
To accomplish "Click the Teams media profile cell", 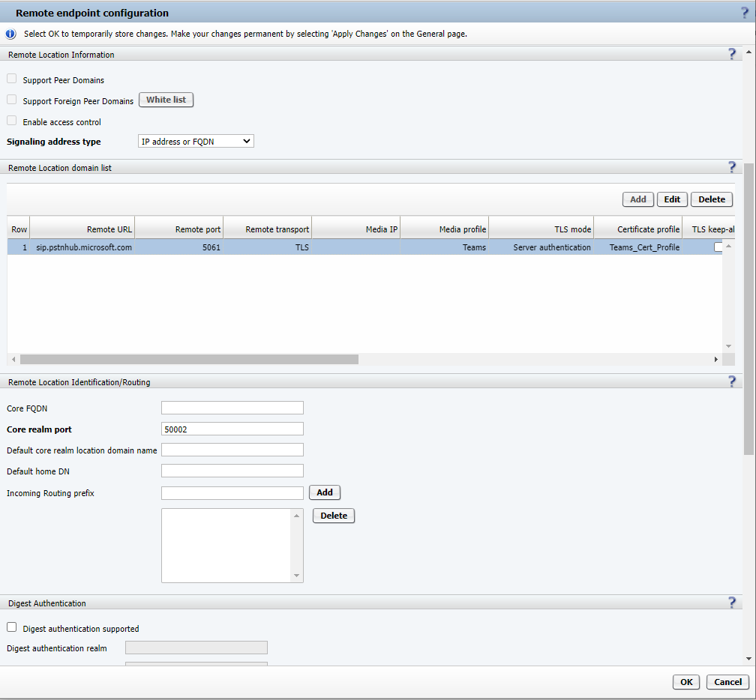I will [445, 247].
